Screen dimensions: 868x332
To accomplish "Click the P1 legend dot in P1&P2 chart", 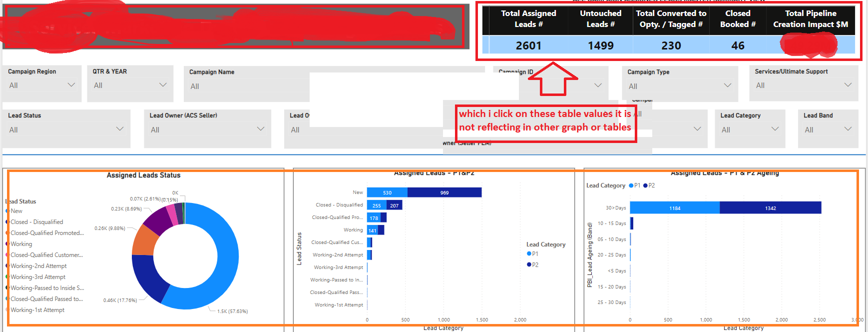I will (x=529, y=254).
